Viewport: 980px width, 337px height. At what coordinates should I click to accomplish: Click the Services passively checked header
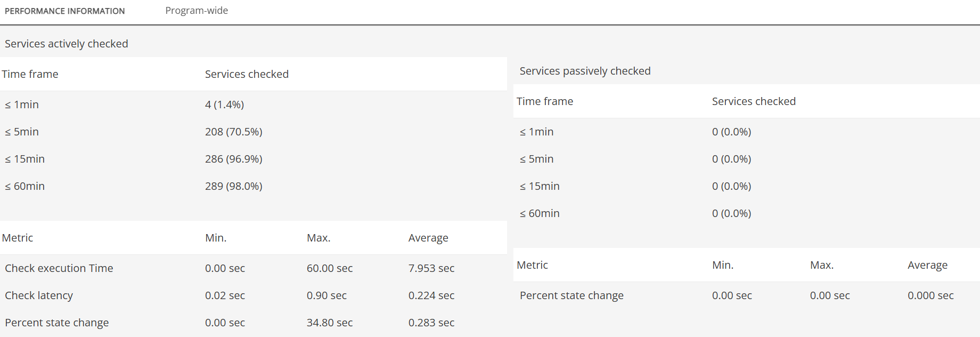click(x=584, y=70)
